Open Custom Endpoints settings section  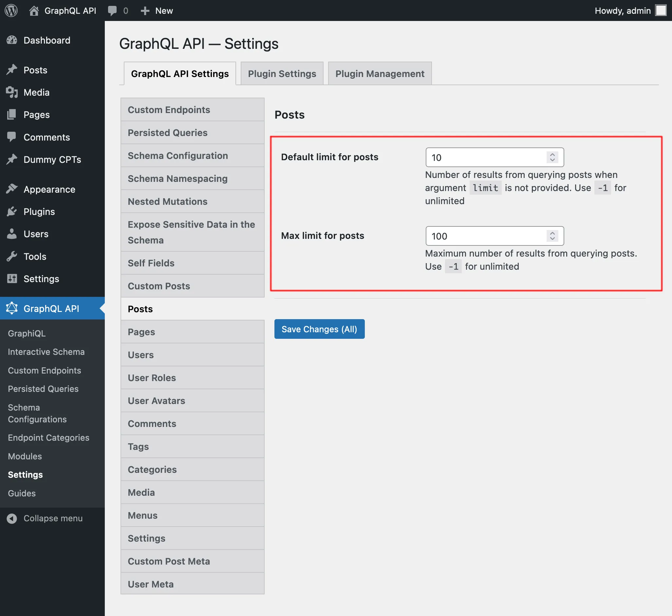(x=192, y=110)
